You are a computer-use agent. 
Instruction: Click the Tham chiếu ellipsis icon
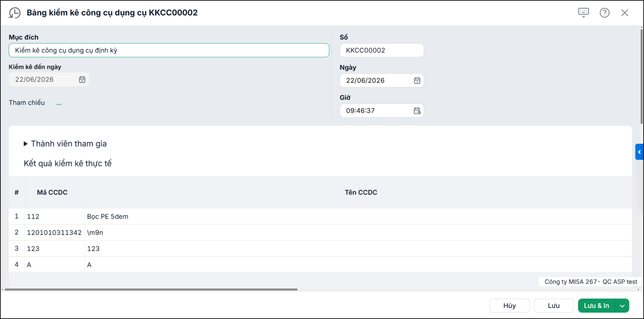click(59, 103)
